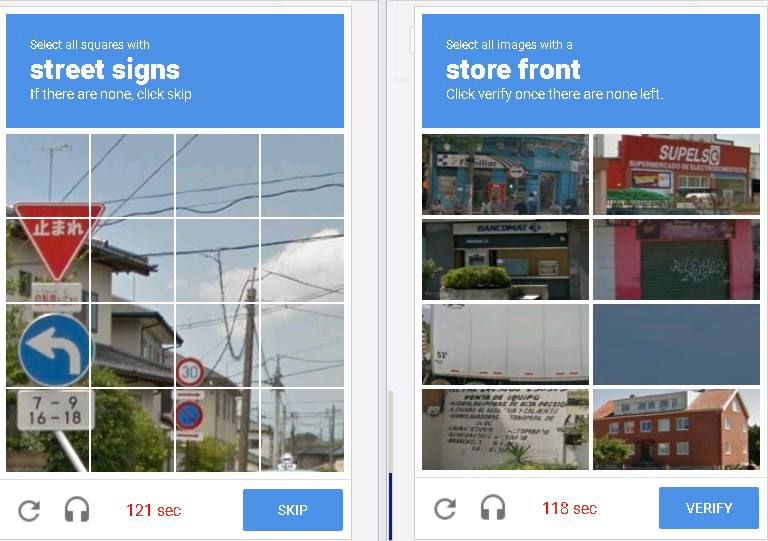The width and height of the screenshot is (768, 541).
Task: Select the tile showing the white cloud
Action: tap(302, 260)
